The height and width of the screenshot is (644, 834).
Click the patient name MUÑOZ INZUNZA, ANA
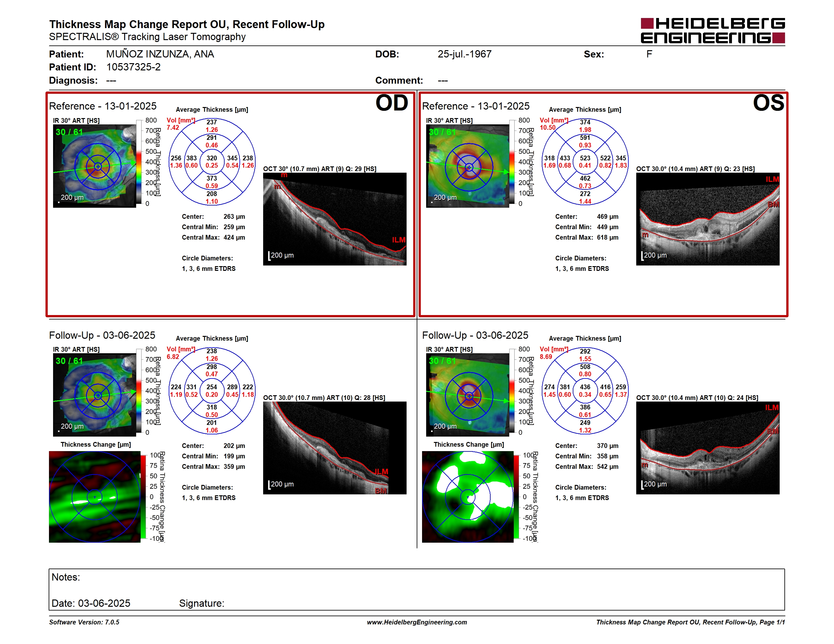160,54
